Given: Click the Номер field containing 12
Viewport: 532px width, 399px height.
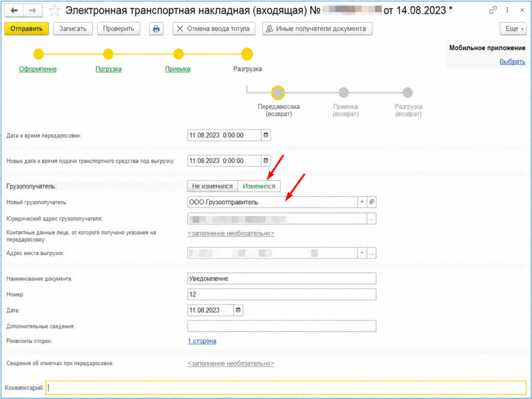Looking at the screenshot, I should (x=282, y=294).
